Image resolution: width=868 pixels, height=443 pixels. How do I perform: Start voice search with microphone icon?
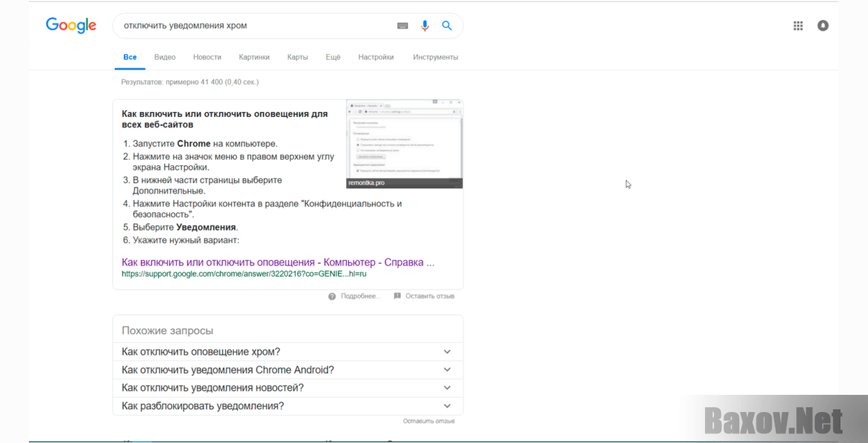pyautogui.click(x=425, y=26)
